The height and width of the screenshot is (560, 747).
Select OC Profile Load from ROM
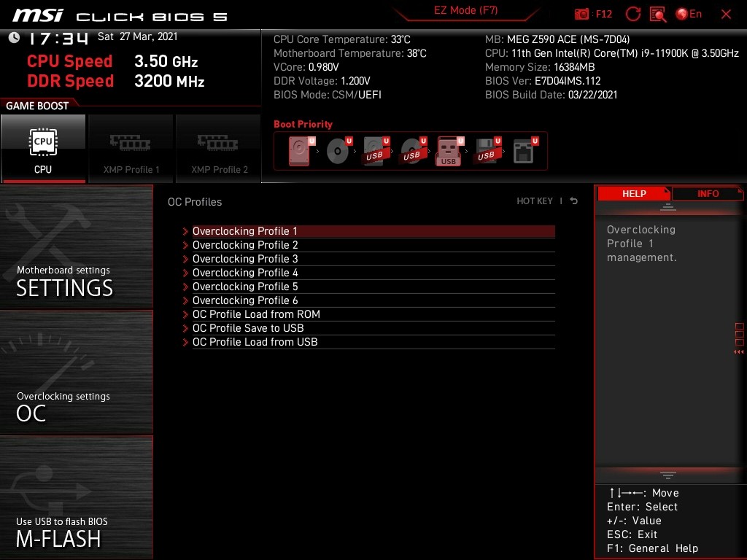tap(373, 314)
